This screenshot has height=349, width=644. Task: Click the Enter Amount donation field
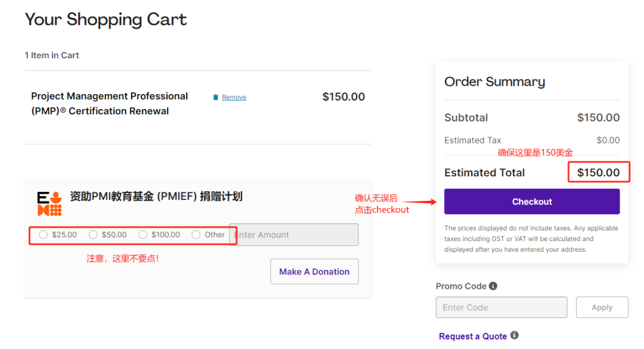[x=295, y=235]
